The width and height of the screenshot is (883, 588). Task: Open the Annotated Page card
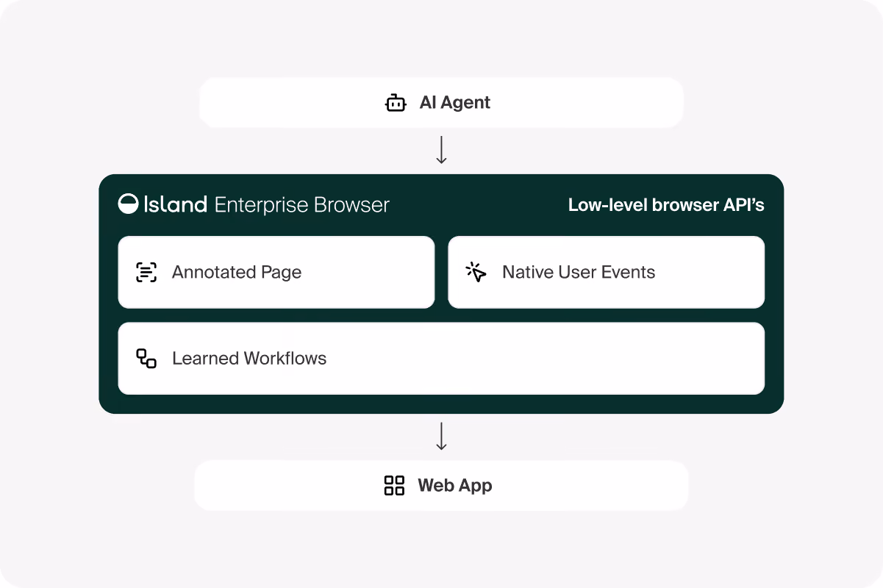[x=276, y=272]
